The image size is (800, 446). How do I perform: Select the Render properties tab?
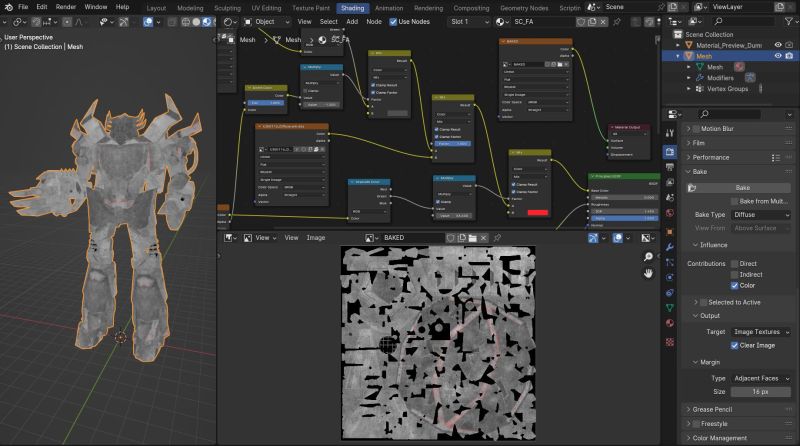pos(670,152)
